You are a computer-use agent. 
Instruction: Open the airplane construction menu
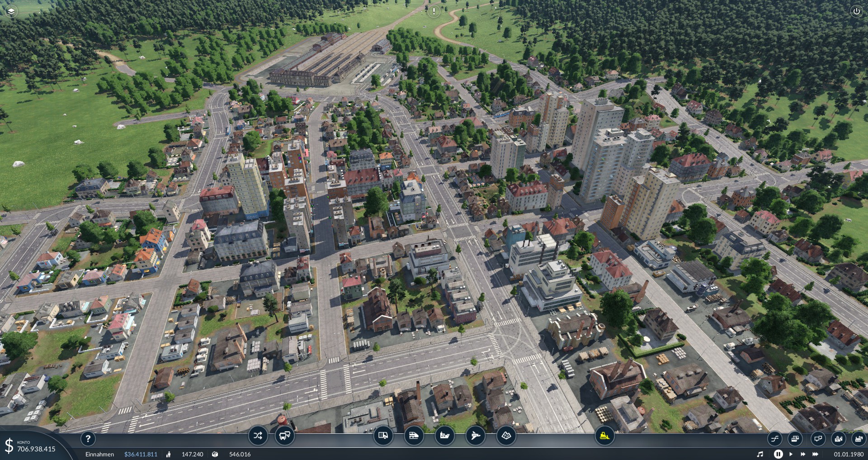475,436
